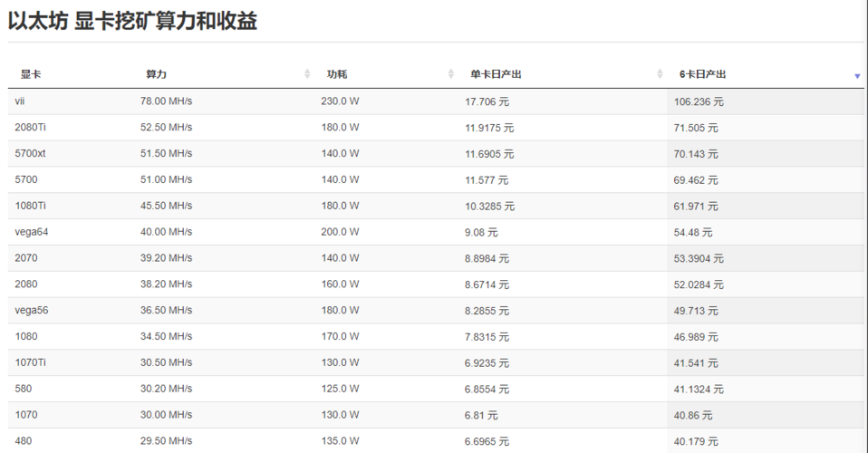Select the vega64 row name

(32, 232)
